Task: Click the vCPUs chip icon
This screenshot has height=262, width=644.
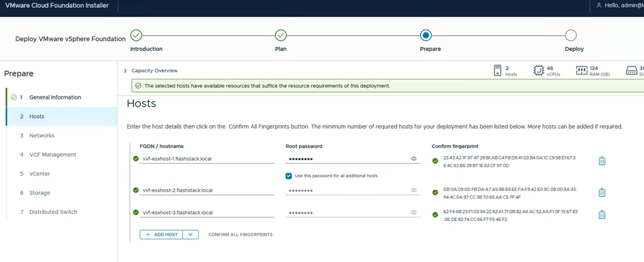Action: tap(538, 71)
